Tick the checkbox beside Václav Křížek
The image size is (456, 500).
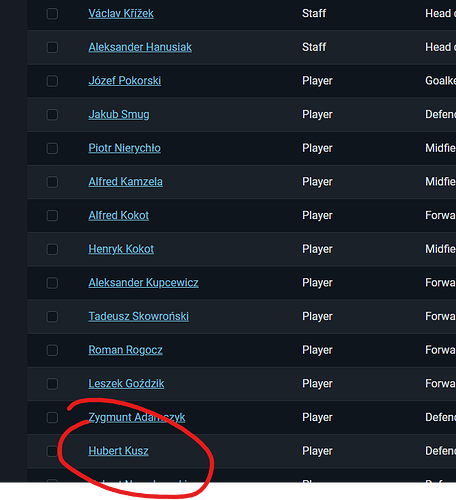pos(52,14)
